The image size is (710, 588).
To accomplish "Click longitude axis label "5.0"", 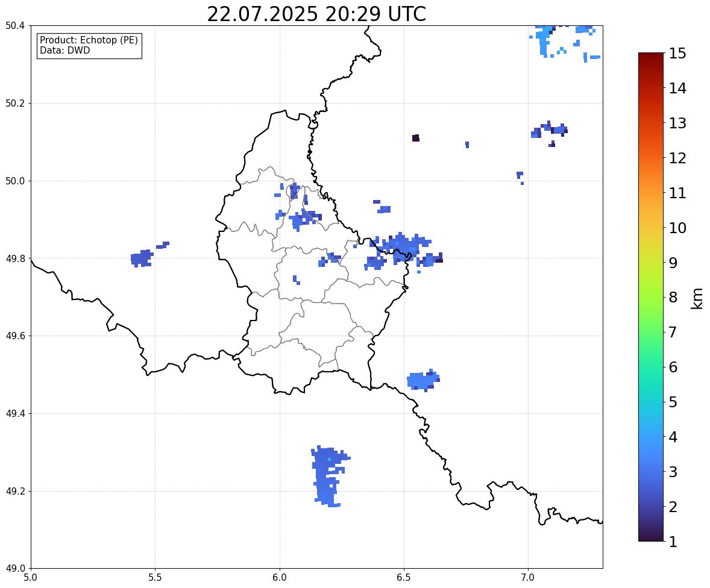I will [x=31, y=578].
